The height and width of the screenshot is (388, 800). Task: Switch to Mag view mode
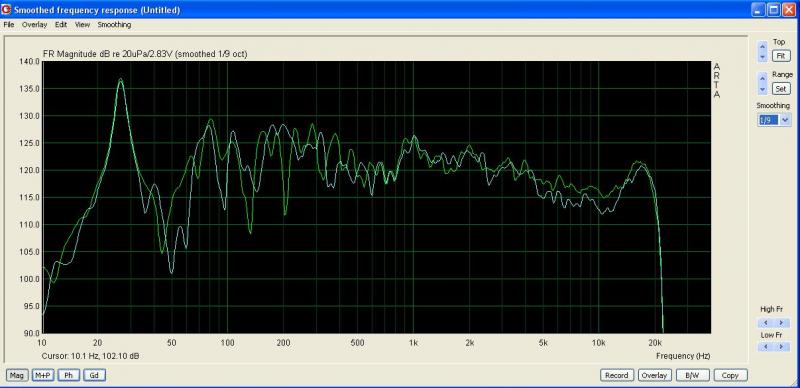pyautogui.click(x=17, y=375)
